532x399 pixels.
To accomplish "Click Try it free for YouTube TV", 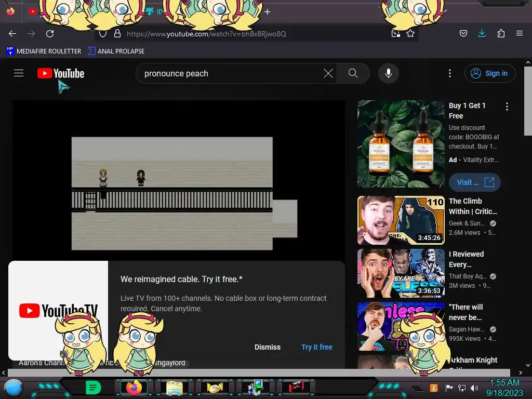I will coord(316,347).
